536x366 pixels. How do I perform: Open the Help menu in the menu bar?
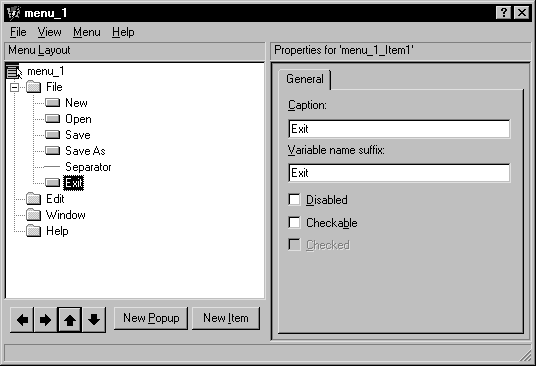123,32
